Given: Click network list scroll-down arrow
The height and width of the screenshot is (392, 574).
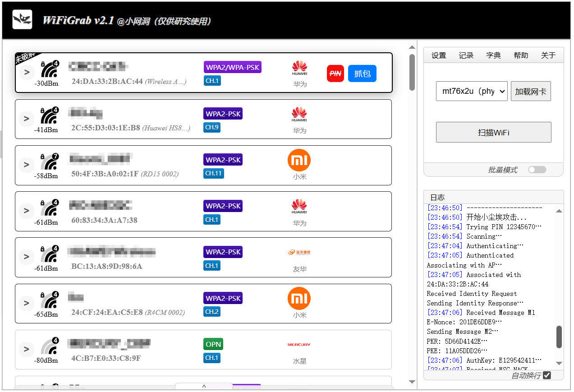Looking at the screenshot, I should pyautogui.click(x=412, y=382).
